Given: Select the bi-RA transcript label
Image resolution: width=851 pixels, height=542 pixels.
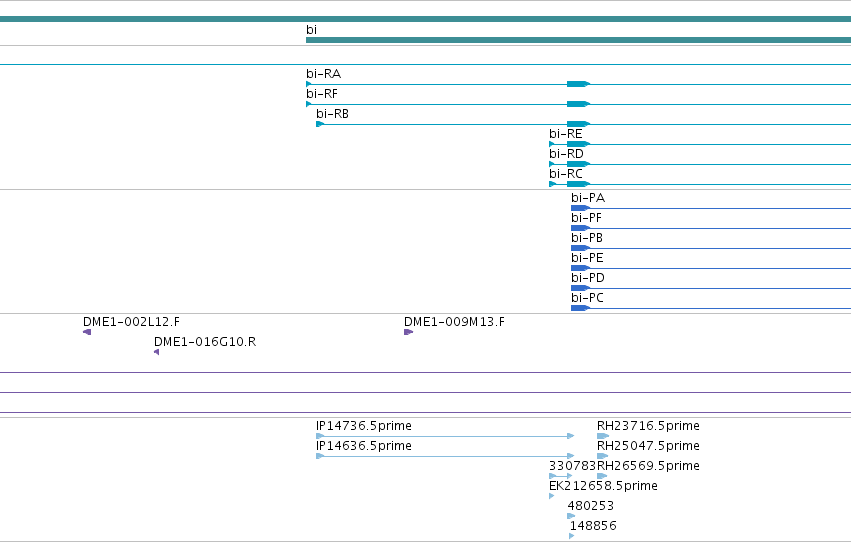Looking at the screenshot, I should tap(323, 74).
